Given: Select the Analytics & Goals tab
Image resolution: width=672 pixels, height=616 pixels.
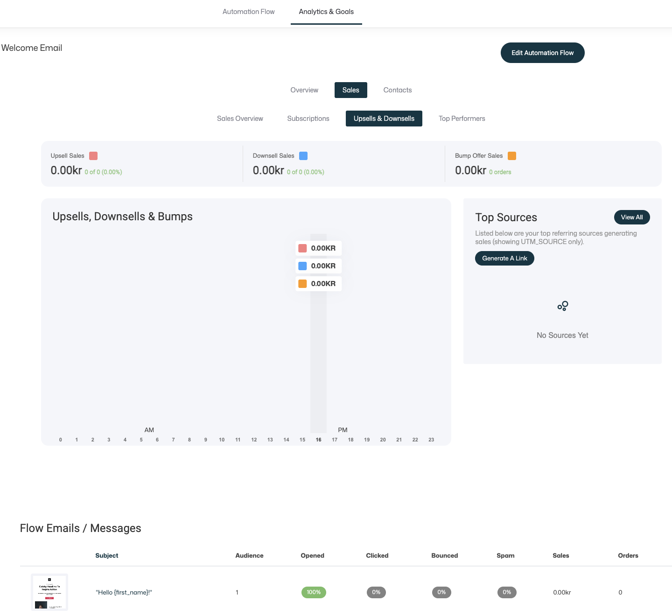Looking at the screenshot, I should point(326,12).
